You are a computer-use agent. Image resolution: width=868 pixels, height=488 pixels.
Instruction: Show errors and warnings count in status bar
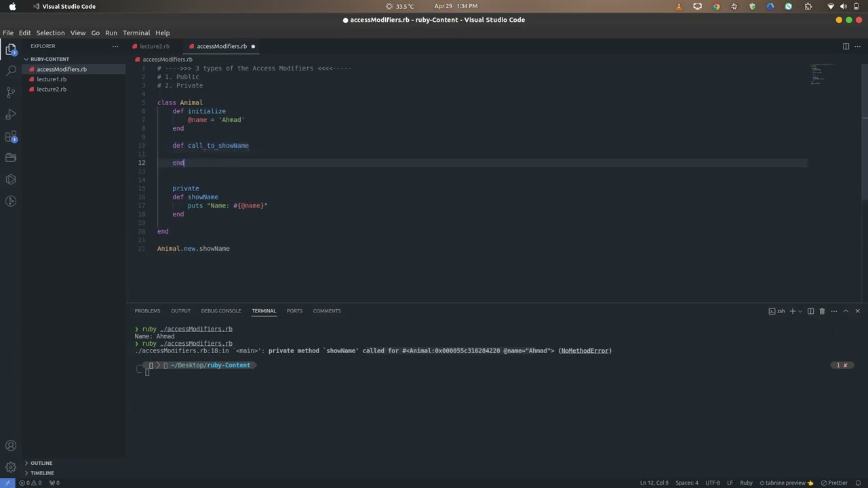(31, 483)
